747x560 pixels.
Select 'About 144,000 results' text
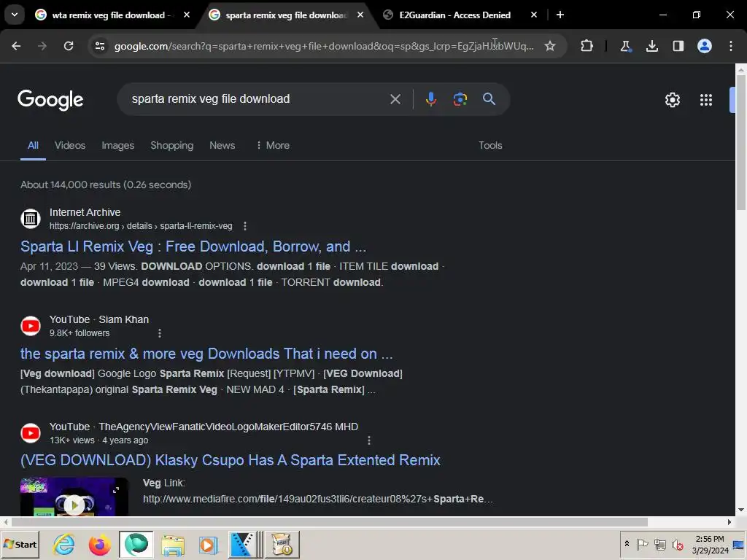point(70,184)
